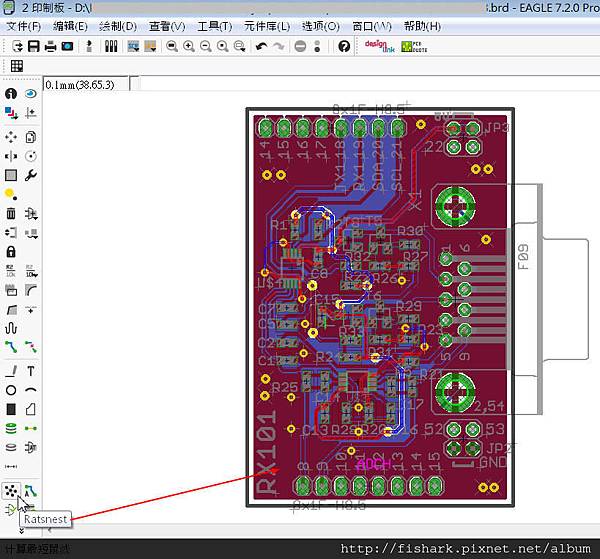Select the Lock tool
Screen dimensions: 600x559
point(11,251)
